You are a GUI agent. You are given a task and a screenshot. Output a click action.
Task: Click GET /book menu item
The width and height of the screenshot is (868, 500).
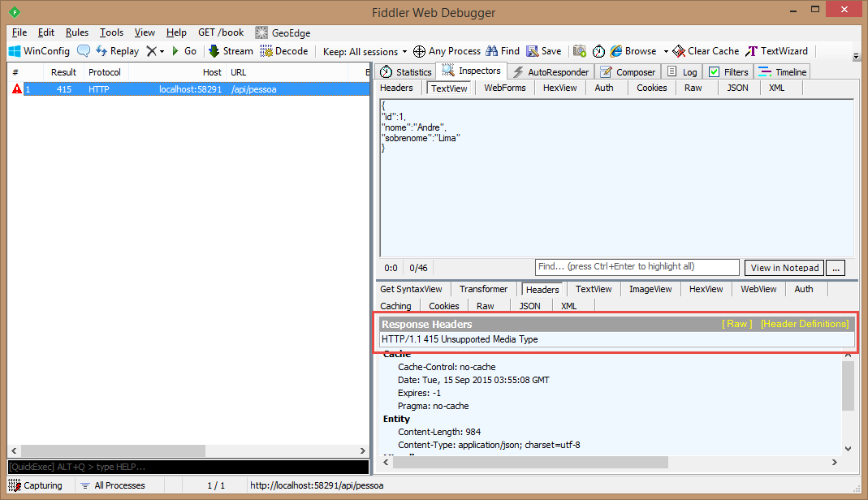pyautogui.click(x=221, y=32)
